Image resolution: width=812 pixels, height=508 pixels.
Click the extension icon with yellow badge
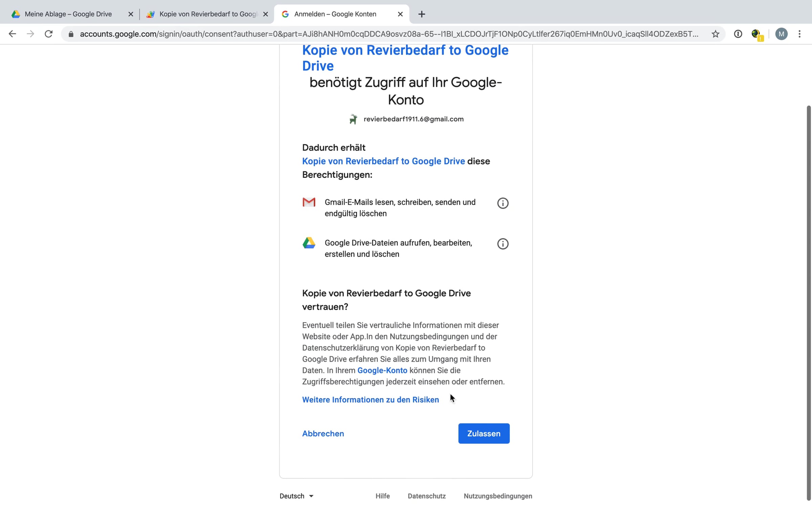click(757, 34)
